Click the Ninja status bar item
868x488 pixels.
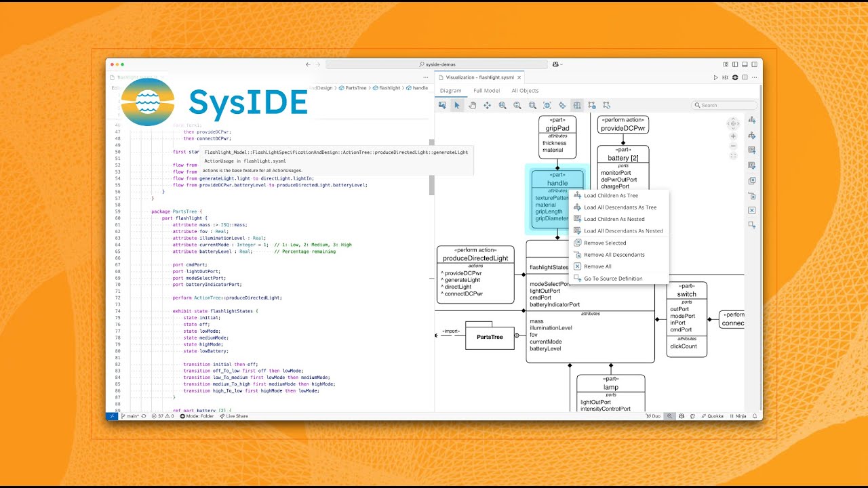coord(738,416)
